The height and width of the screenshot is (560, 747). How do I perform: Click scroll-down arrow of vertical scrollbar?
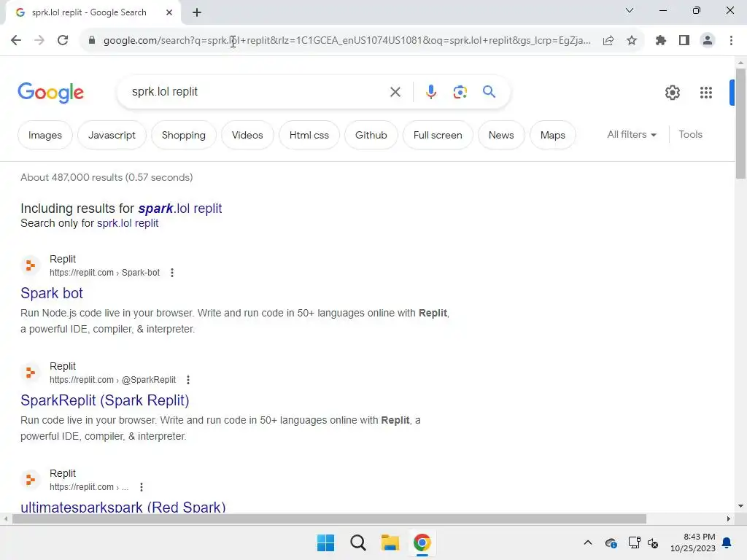(740, 506)
